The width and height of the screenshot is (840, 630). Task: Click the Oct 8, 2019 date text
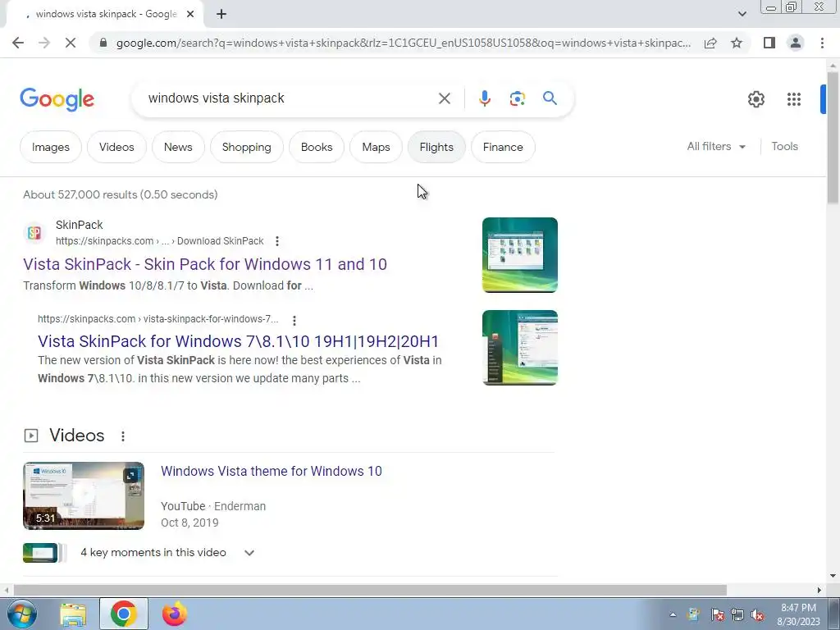pos(189,523)
